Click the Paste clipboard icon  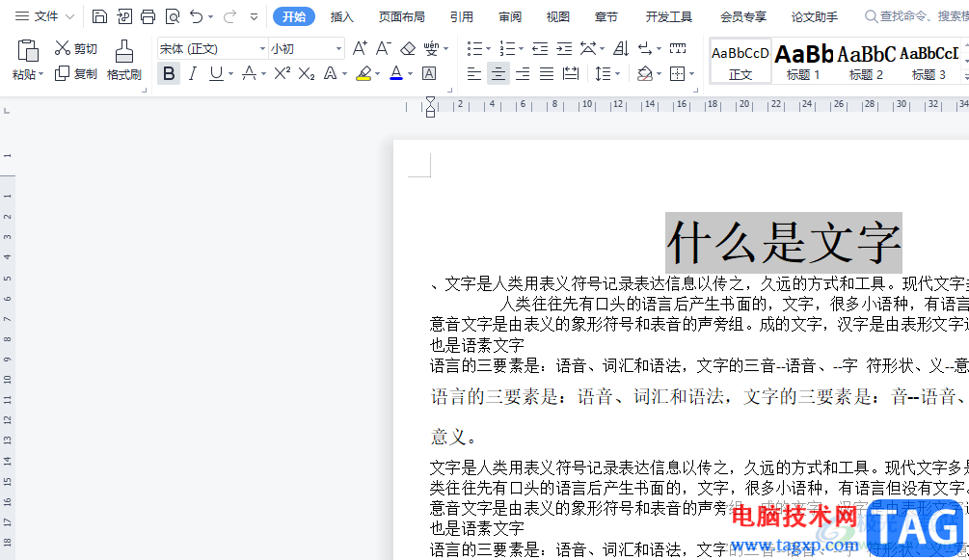coord(28,51)
